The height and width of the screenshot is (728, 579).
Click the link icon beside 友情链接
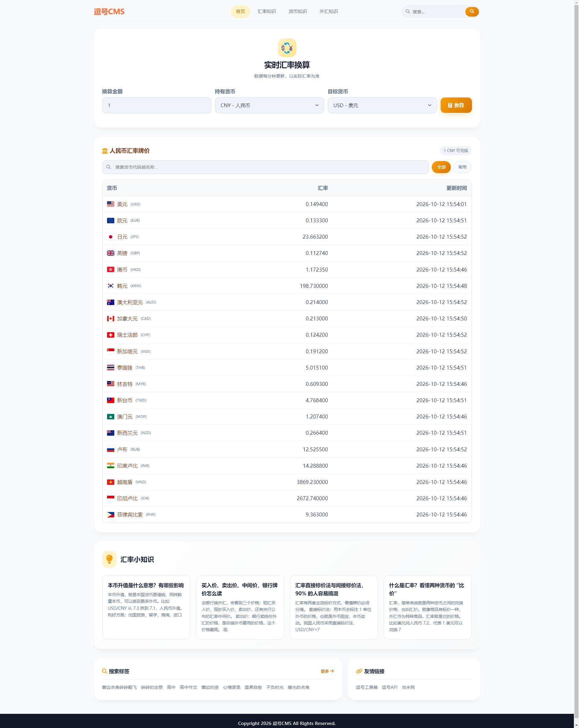coord(359,671)
